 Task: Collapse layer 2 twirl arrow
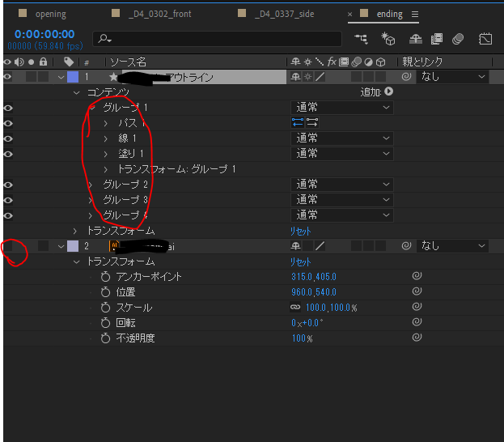(x=61, y=247)
